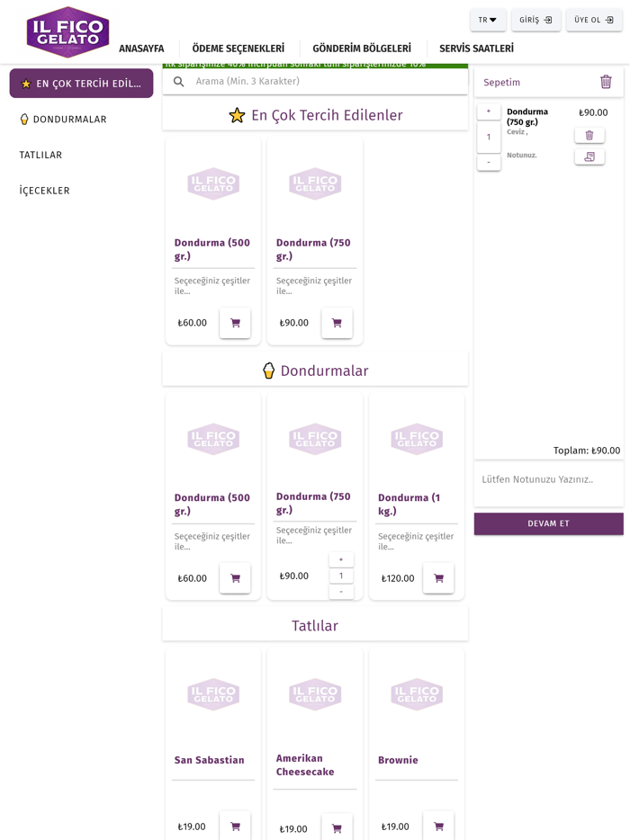Select the Dondurmalar category in the sidebar

(69, 120)
